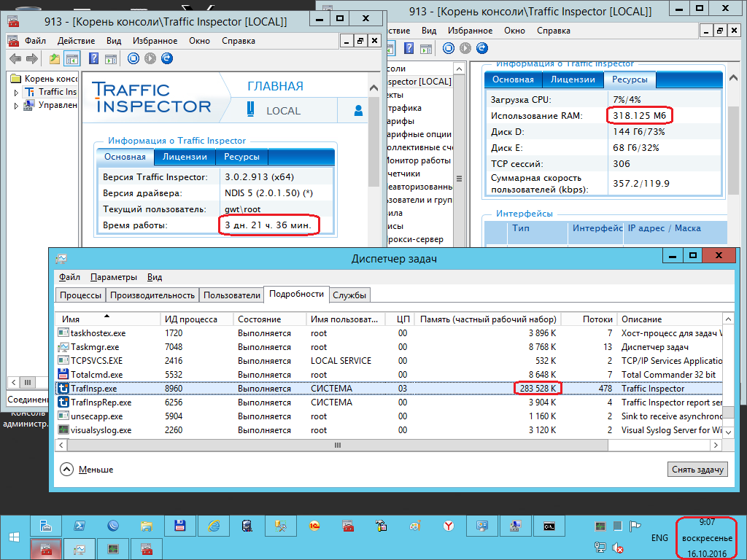Select the TrafInspRep.exe process row

click(x=389, y=402)
